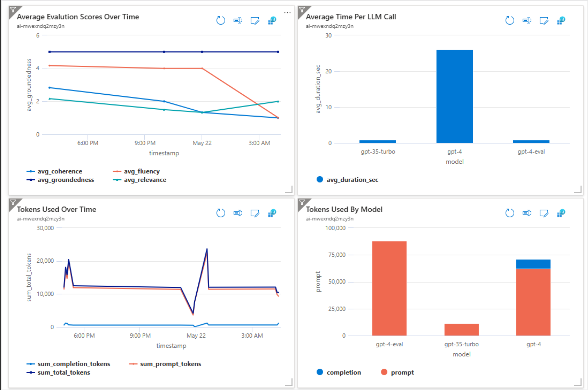Edit the Average Evalution Scores Over Time tile

pyautogui.click(x=255, y=21)
